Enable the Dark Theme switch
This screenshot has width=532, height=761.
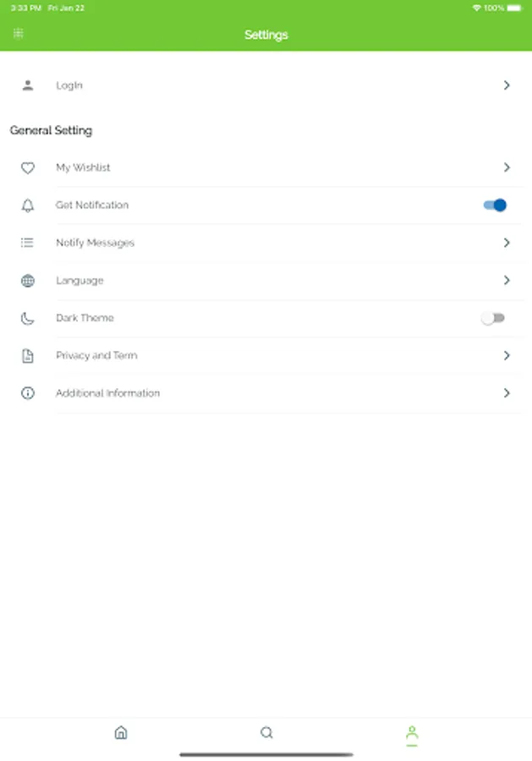point(493,318)
